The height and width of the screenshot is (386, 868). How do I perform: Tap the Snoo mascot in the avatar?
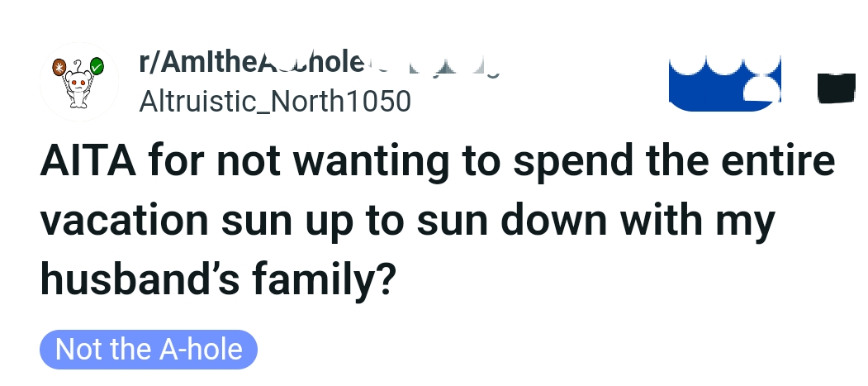pyautogui.click(x=78, y=88)
